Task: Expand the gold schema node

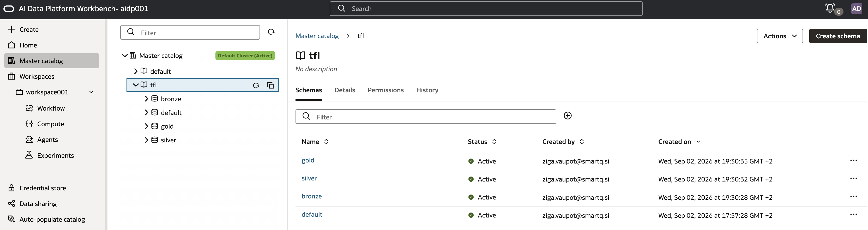Action: coord(147,126)
